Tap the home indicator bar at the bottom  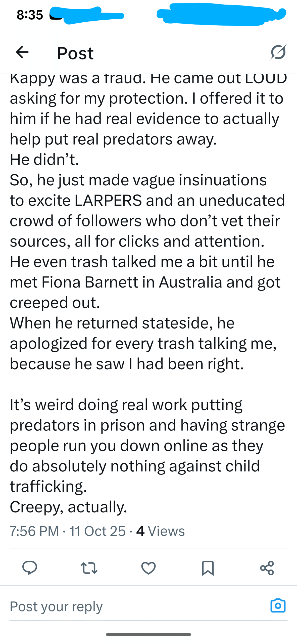click(x=148, y=634)
